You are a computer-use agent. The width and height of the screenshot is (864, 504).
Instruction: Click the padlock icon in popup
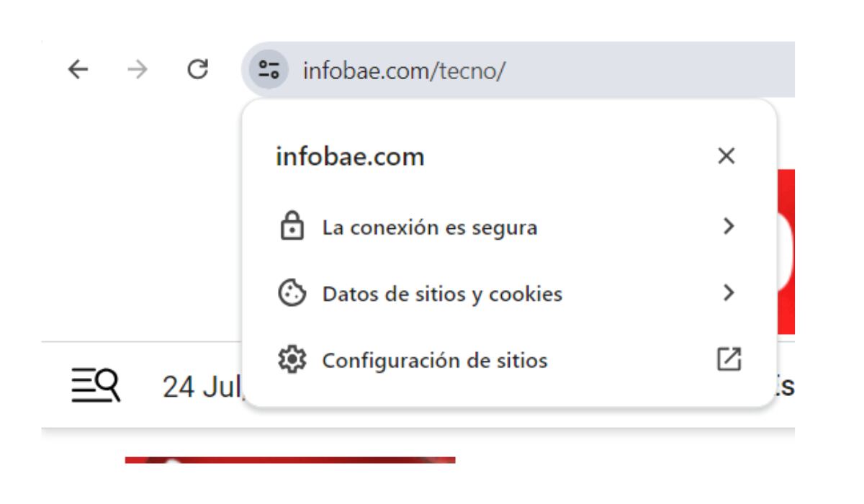(288, 228)
